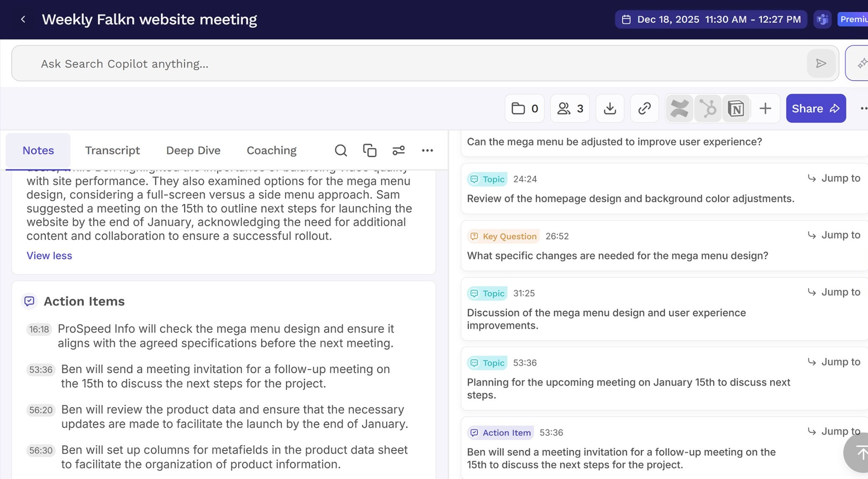Open the HubSpot integration icon
Viewport: 868px width, 479px height.
point(708,109)
